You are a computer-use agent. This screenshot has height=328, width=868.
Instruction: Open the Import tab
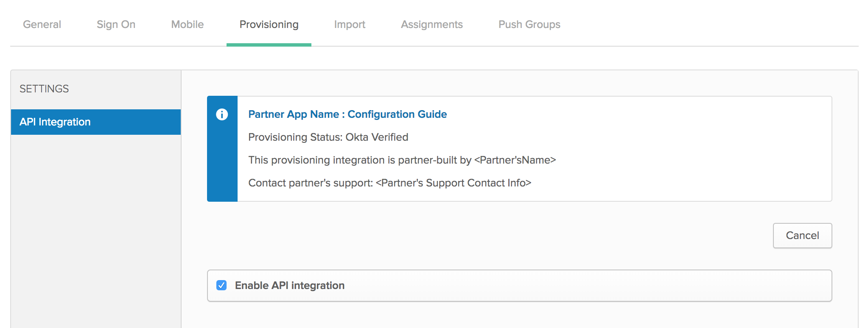350,25
